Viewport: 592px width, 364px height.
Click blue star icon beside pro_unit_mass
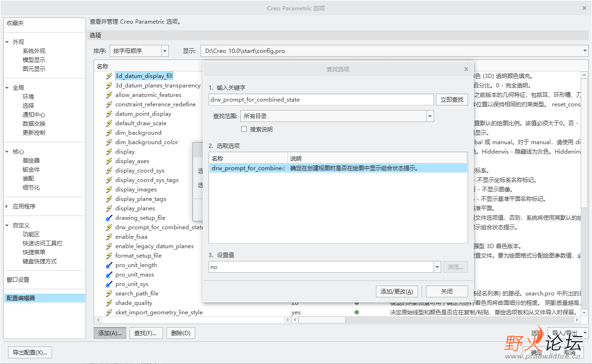click(109, 275)
